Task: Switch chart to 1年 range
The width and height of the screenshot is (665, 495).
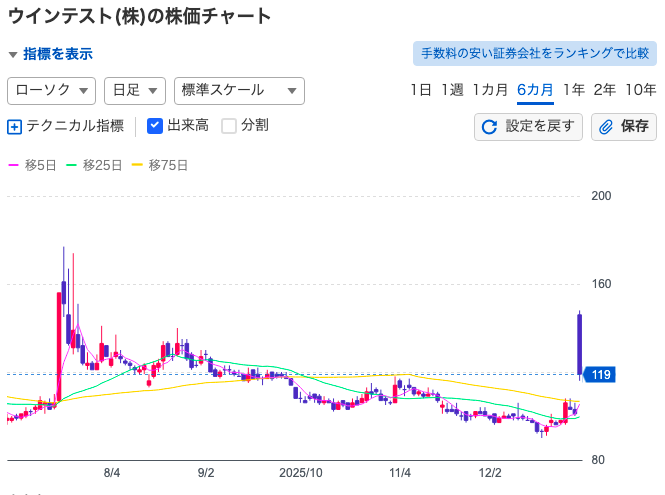Action: [x=573, y=90]
